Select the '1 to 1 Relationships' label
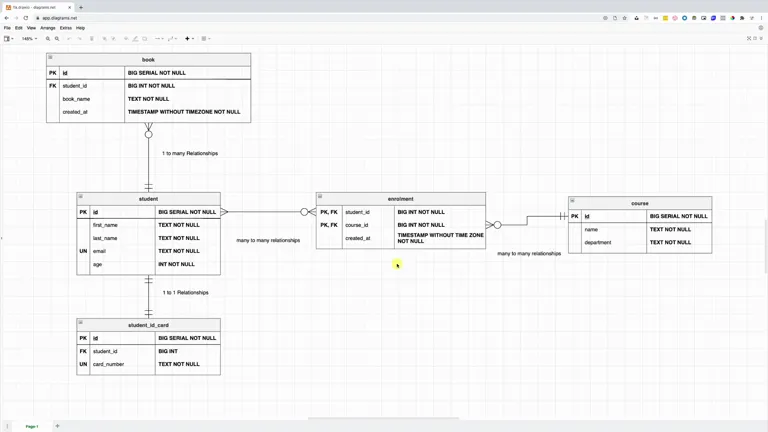768x432 pixels. click(x=186, y=292)
